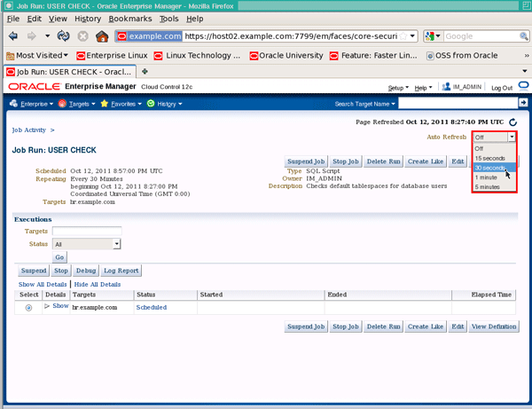Viewport: 532px width, 409px height.
Task: Choose Off in Auto Refresh list
Action: [495, 149]
